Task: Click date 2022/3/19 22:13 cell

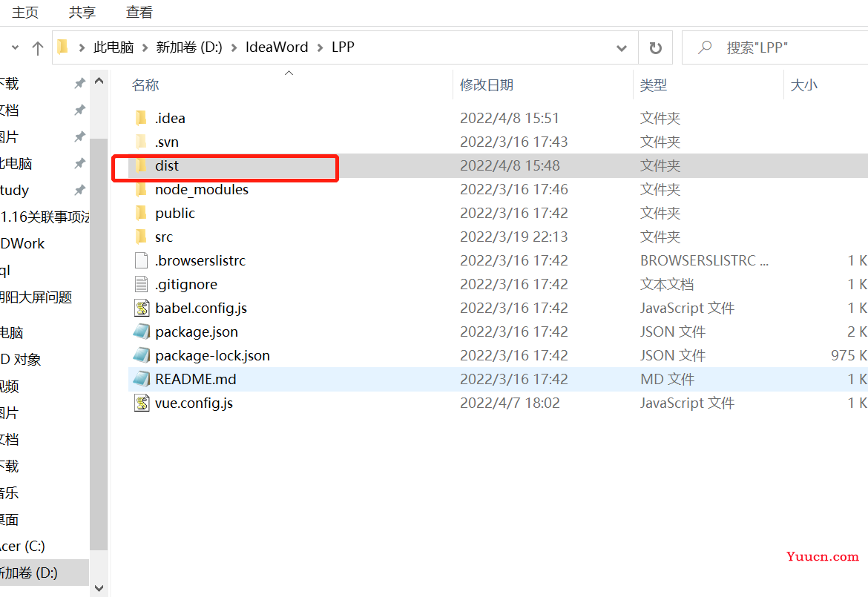Action: point(513,237)
